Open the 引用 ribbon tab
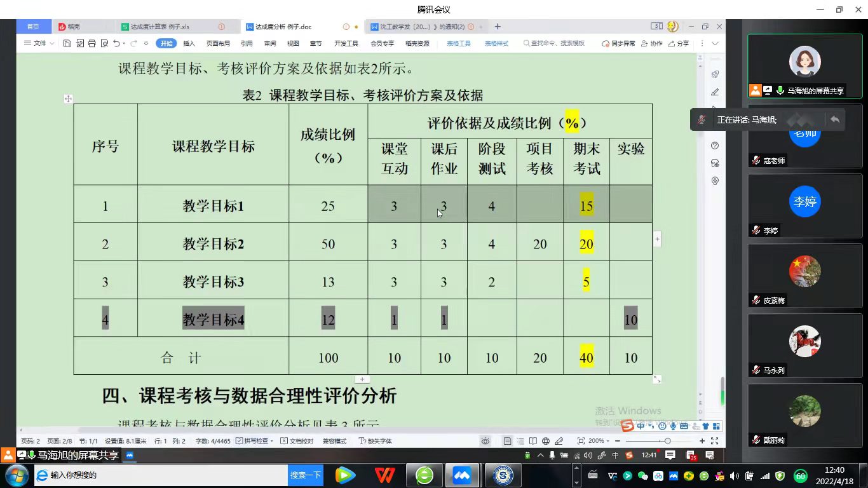 (x=247, y=43)
